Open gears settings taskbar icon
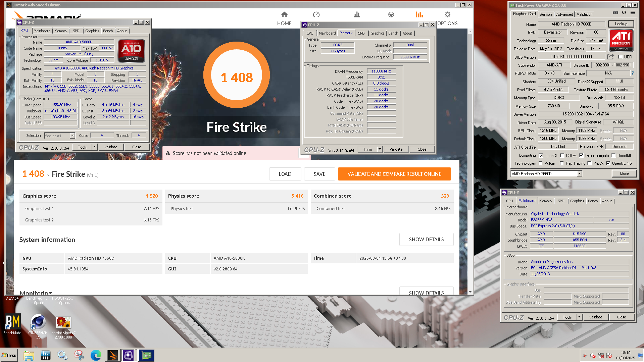This screenshot has width=644, height=362. (62, 355)
